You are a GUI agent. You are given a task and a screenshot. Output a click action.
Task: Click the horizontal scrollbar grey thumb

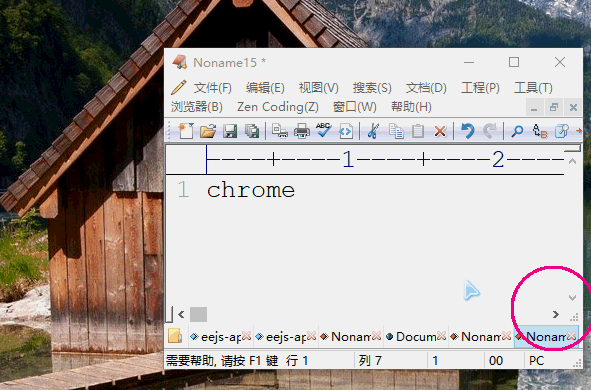click(198, 314)
